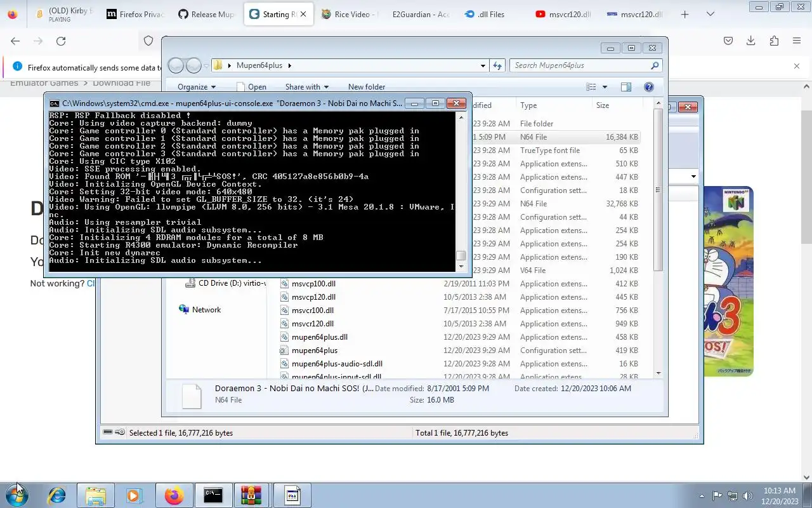812x508 pixels.
Task: Click Open in Explorer toolbar
Action: 251,87
